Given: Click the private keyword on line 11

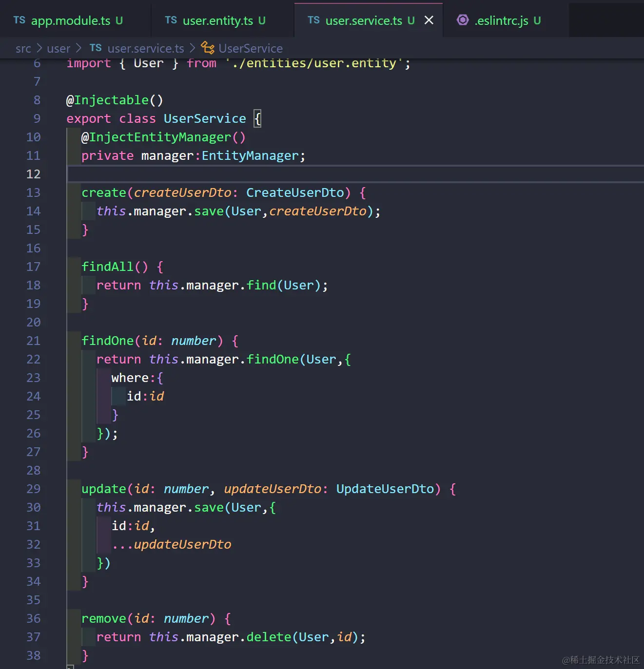Looking at the screenshot, I should [107, 155].
